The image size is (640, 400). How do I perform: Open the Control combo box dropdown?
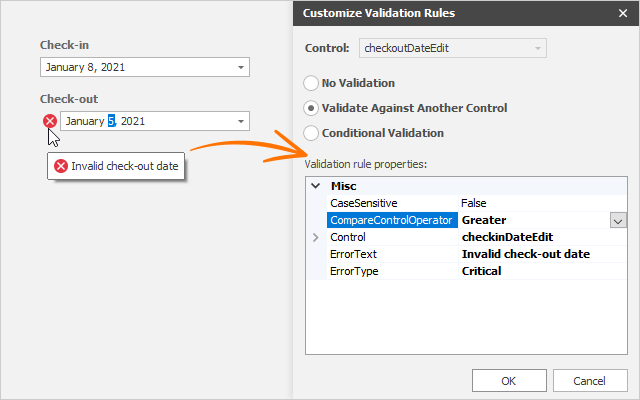[x=538, y=48]
